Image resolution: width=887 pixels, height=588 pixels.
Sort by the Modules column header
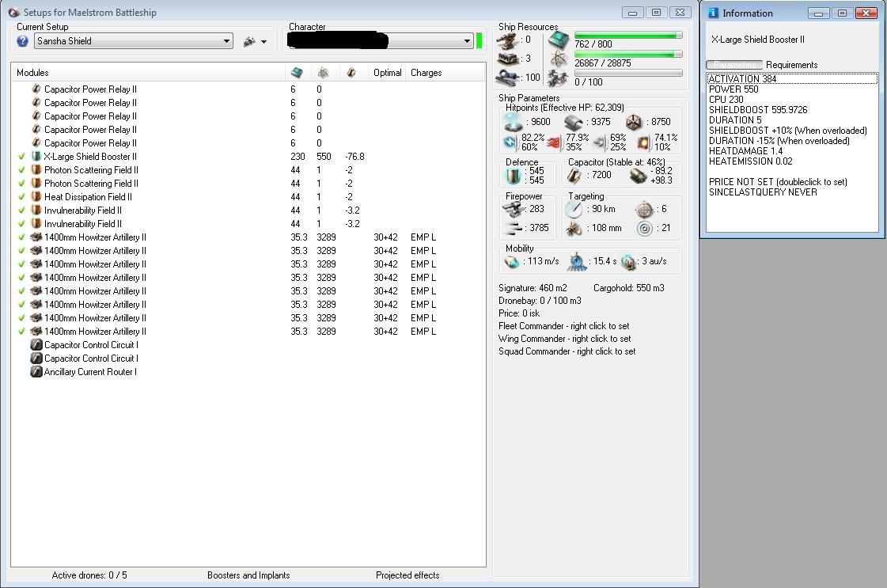point(148,73)
